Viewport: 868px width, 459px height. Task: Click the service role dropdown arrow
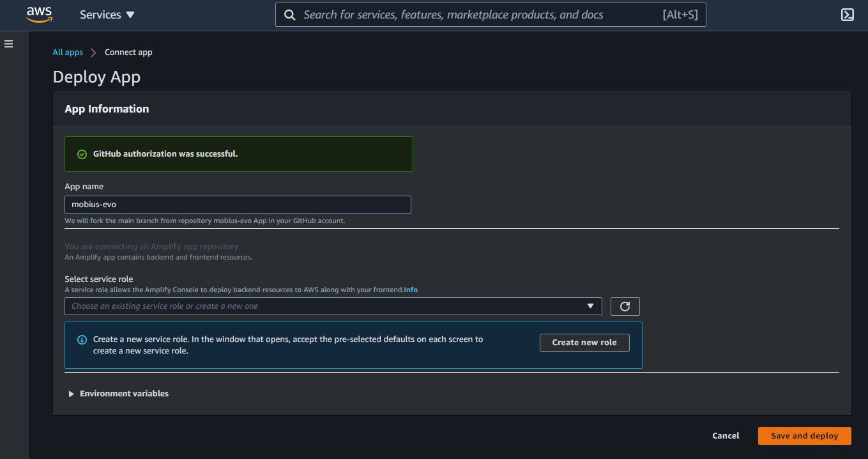click(x=591, y=306)
